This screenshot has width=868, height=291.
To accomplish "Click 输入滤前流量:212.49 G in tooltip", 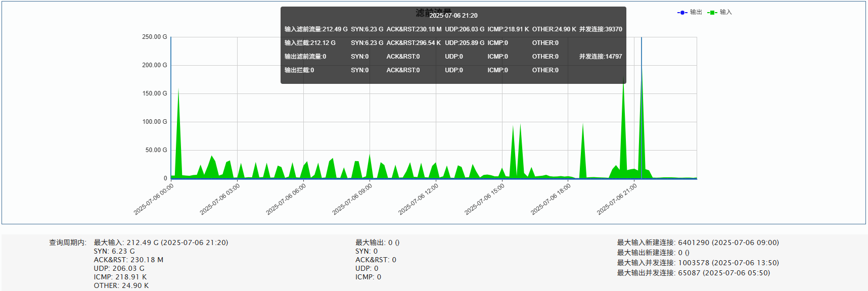I will click(316, 29).
